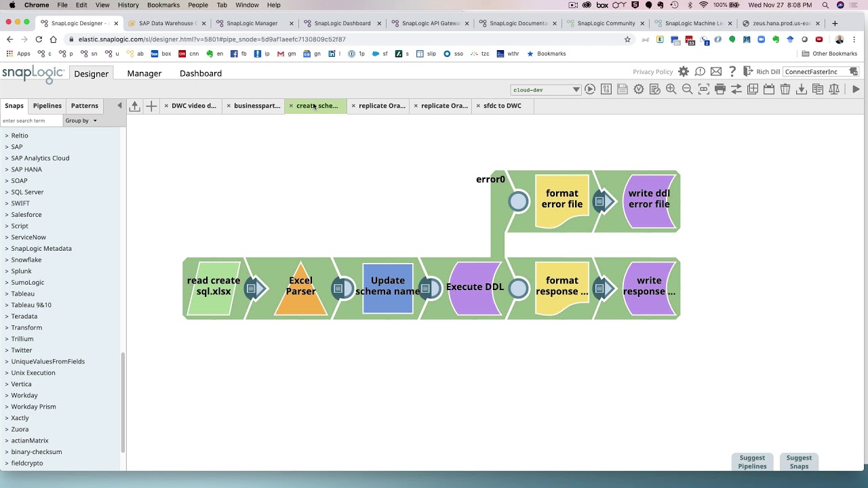This screenshot has width=868, height=488.
Task: Zoom in on the pipeline canvas
Action: (671, 89)
